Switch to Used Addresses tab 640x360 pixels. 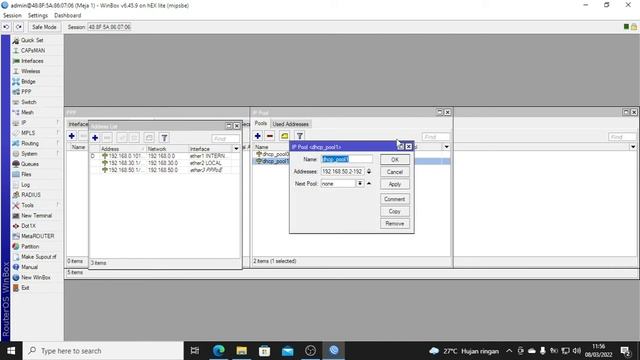(x=291, y=124)
